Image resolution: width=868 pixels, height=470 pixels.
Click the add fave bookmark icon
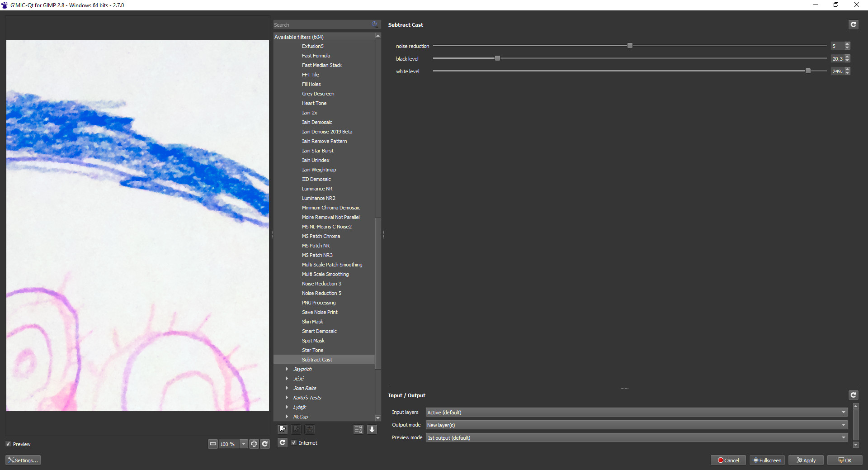click(x=283, y=429)
